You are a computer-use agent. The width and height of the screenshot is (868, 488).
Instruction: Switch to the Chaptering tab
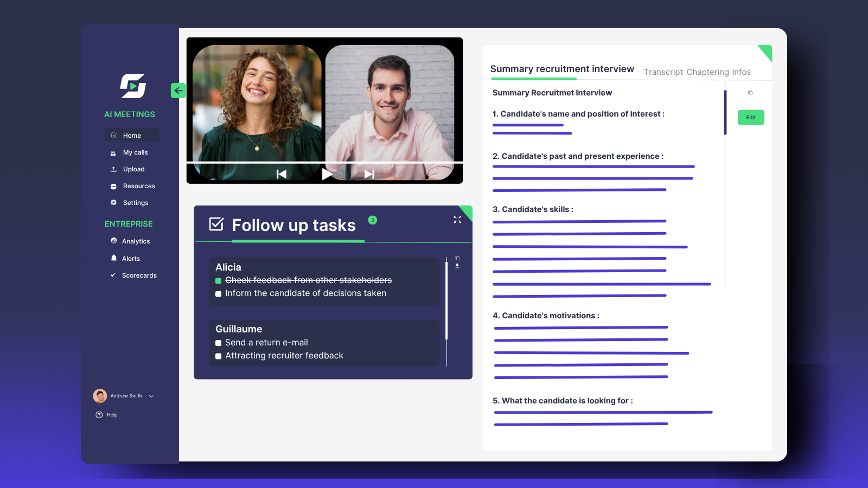click(707, 72)
